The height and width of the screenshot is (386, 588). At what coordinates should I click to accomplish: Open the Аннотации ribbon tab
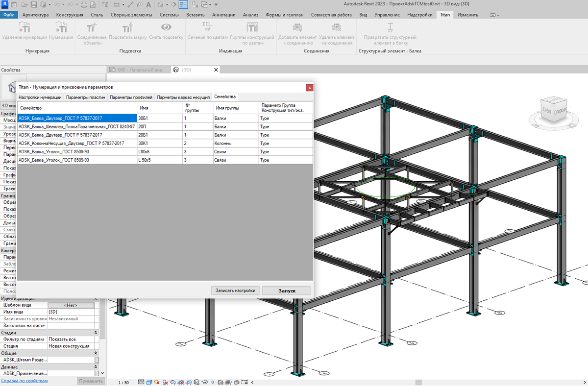point(223,15)
